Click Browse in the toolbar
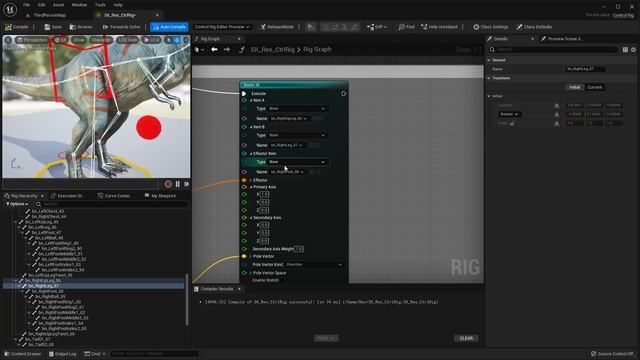Image resolution: width=640 pixels, height=360 pixels. pyautogui.click(x=81, y=27)
